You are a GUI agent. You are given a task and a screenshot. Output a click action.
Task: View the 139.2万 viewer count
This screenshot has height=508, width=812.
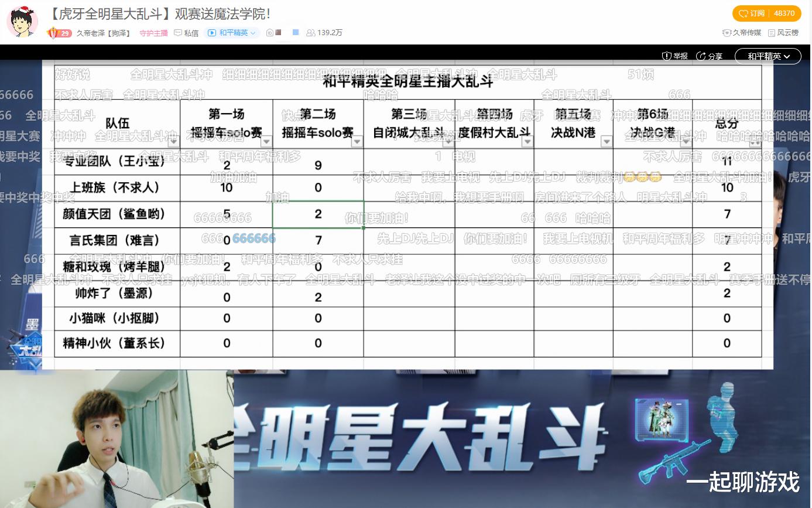click(x=324, y=33)
